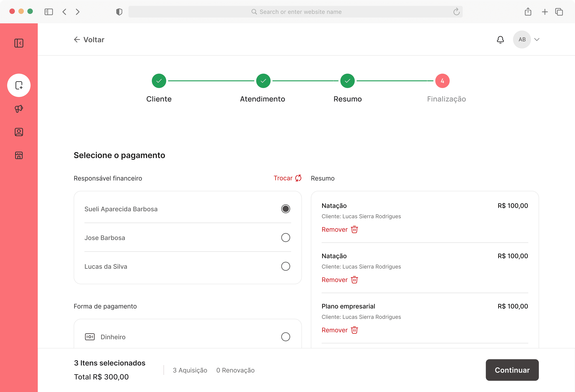Go to the Atendimento step
This screenshot has height=392, width=575.
click(263, 81)
